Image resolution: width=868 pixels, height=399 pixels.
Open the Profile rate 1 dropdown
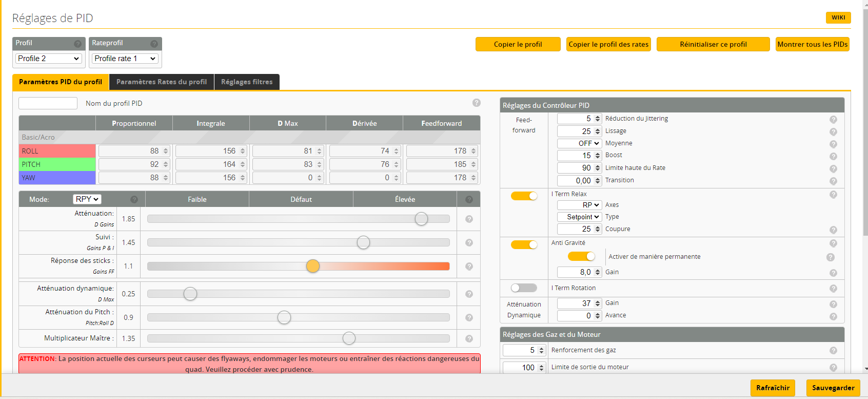click(x=125, y=59)
